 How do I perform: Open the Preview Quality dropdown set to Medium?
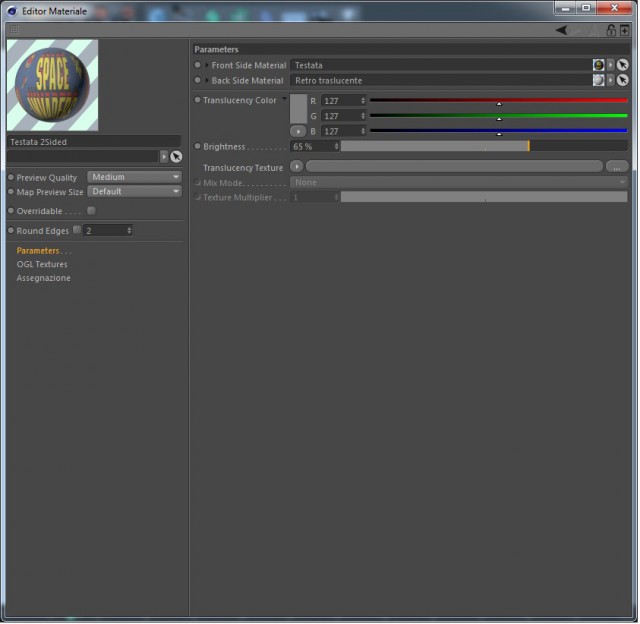tap(135, 177)
